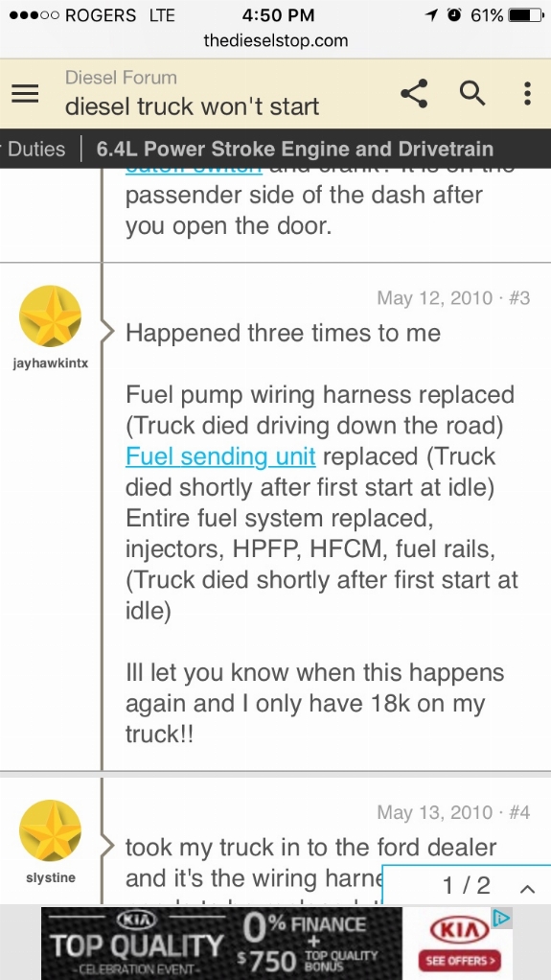The width and height of the screenshot is (551, 980).
Task: Tap thedieselstop.com address bar
Action: [x=276, y=40]
